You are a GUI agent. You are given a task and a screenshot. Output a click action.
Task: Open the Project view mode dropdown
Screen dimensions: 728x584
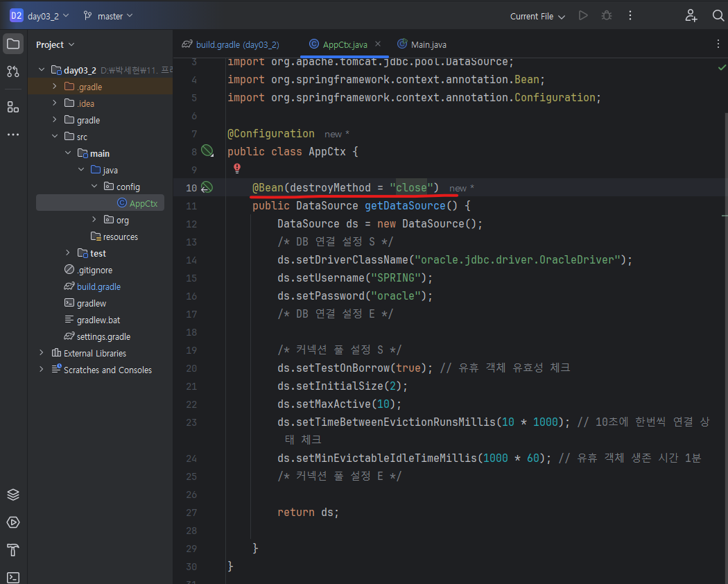click(x=55, y=44)
